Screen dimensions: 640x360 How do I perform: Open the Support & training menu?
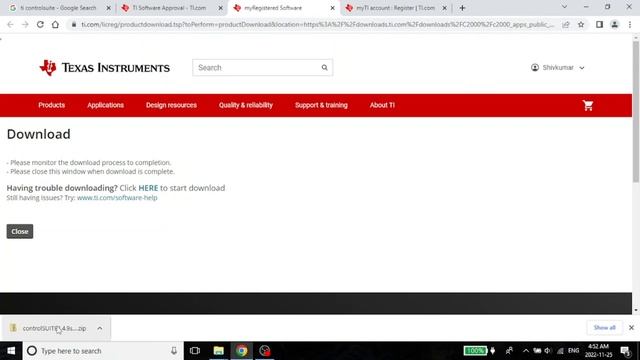point(321,105)
